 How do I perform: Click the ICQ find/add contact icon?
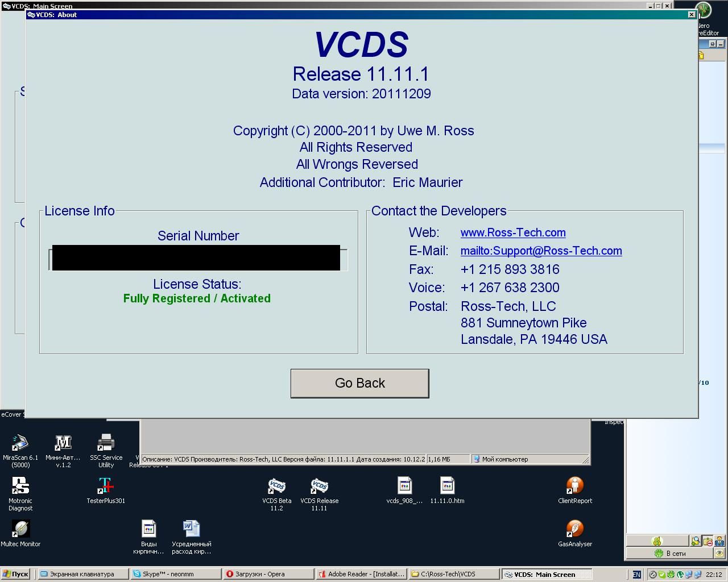point(695,541)
